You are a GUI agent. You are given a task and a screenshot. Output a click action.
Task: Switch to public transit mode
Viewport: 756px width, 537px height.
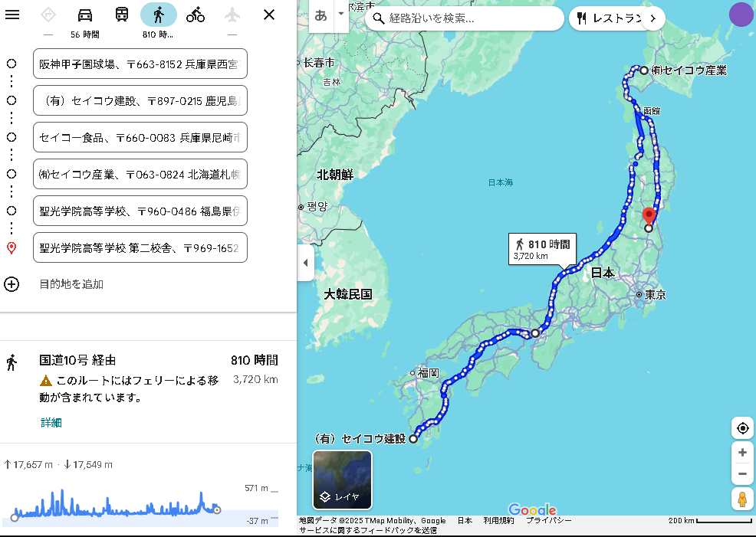pos(122,15)
